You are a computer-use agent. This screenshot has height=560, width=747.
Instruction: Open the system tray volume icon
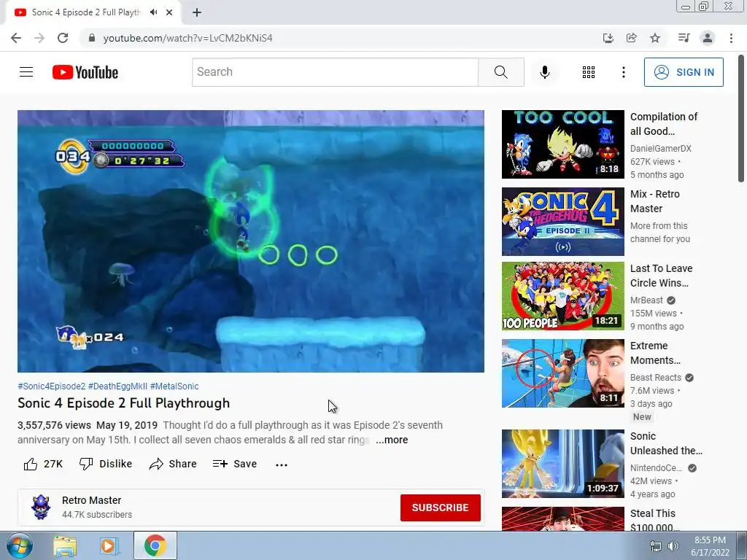pyautogui.click(x=673, y=546)
